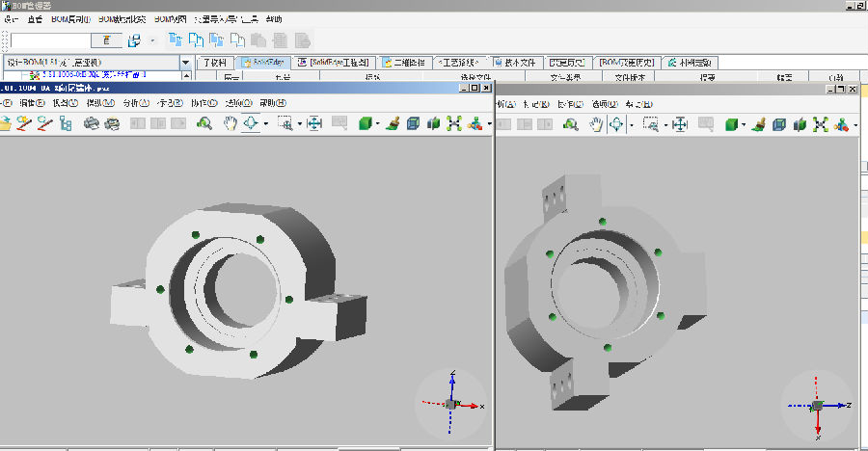Image resolution: width=868 pixels, height=451 pixels.
Task: Choose zoom area tool in right viewer
Action: click(651, 124)
